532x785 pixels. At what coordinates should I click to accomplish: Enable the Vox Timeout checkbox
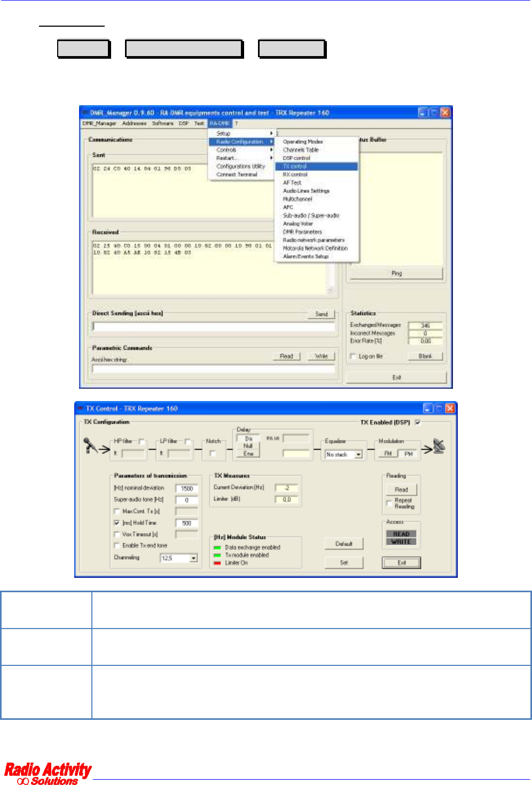[x=117, y=534]
